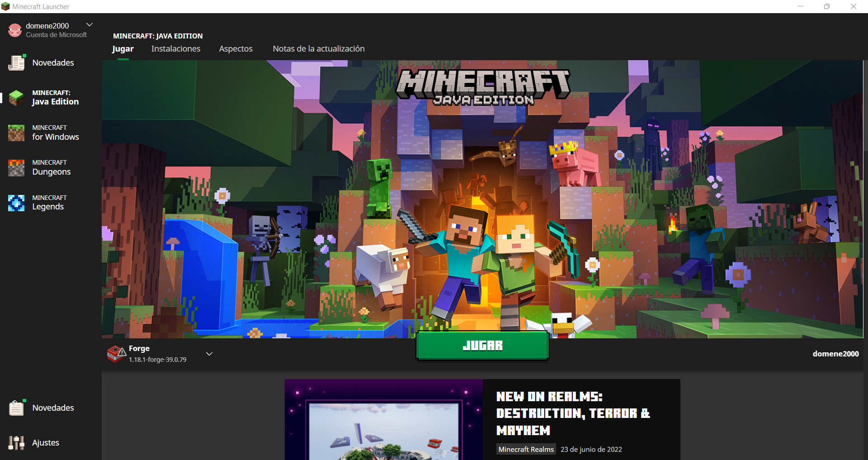Click the domene2000 username beside the play bar
Viewport: 868px width, 460px height.
[835, 354]
